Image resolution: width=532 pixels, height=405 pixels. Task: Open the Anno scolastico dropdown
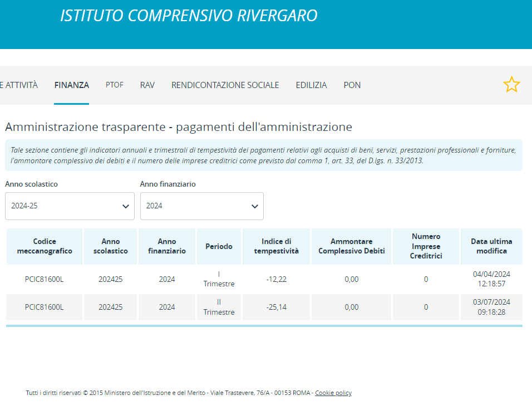(70, 206)
